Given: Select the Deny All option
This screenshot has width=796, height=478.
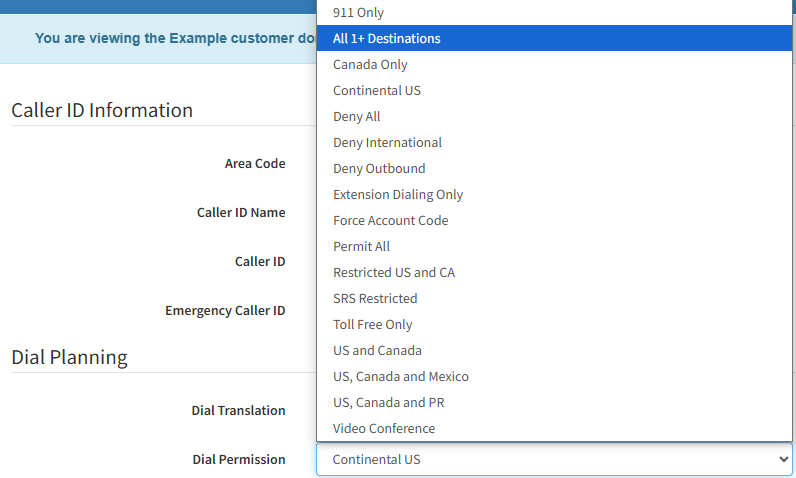Looking at the screenshot, I should [554, 117].
